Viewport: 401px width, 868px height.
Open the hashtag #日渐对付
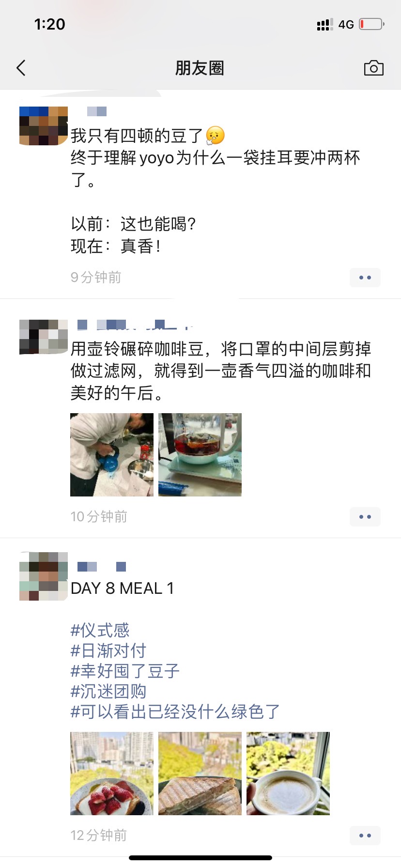108,651
